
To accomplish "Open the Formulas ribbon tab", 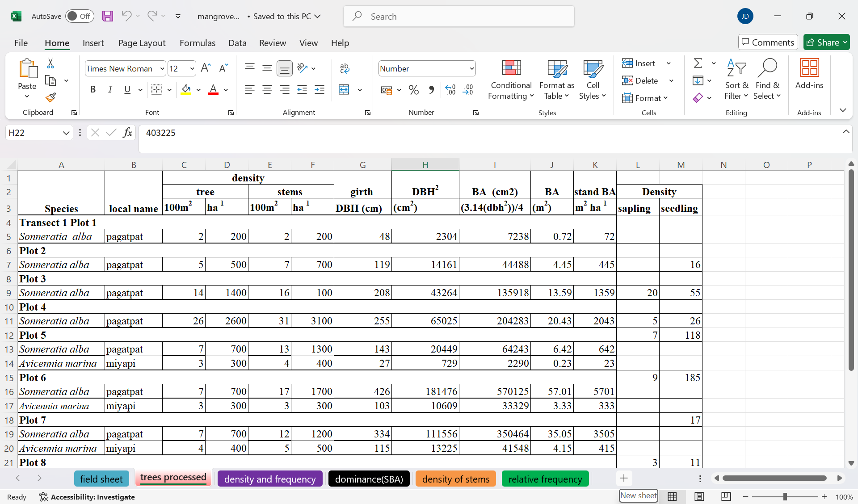I will (197, 43).
